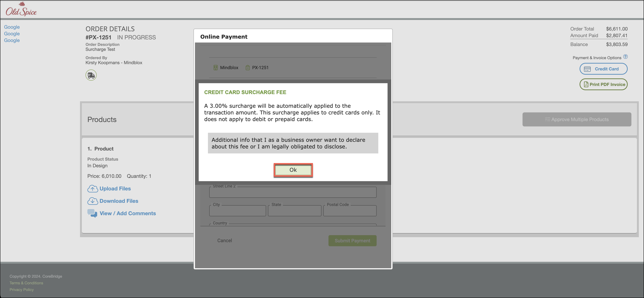Click the Download Files cloud icon
This screenshot has height=298, width=644.
(x=93, y=201)
